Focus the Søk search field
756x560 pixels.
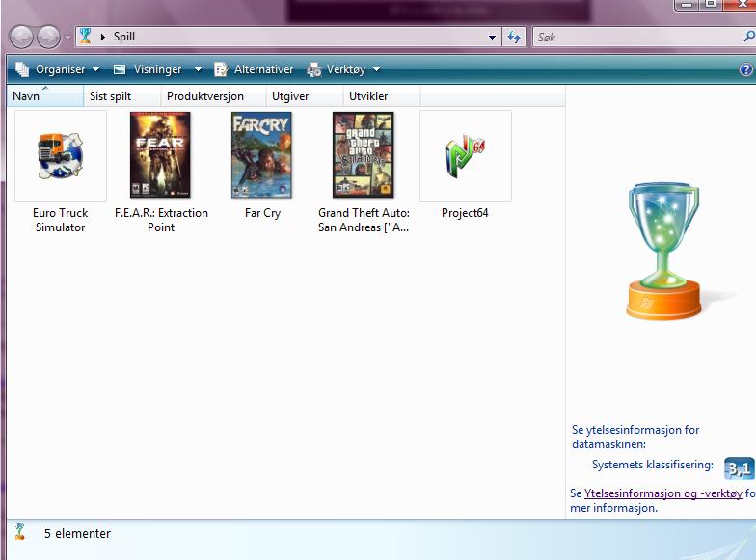pos(636,37)
